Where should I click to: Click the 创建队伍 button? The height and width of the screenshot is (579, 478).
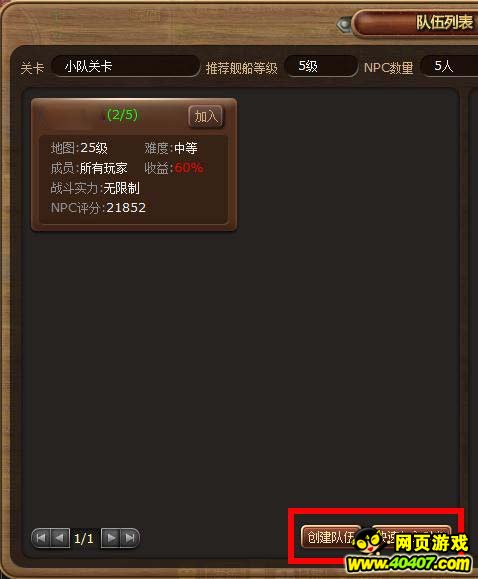331,537
